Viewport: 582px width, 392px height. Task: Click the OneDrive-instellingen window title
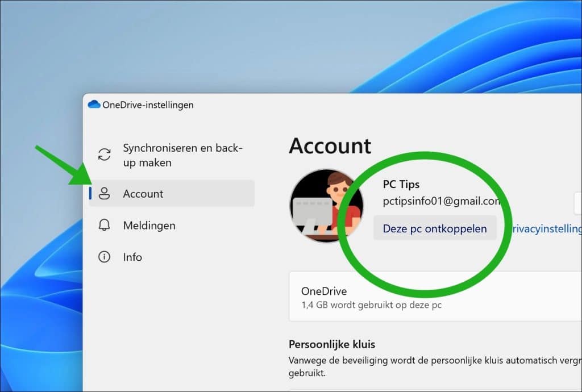[148, 105]
